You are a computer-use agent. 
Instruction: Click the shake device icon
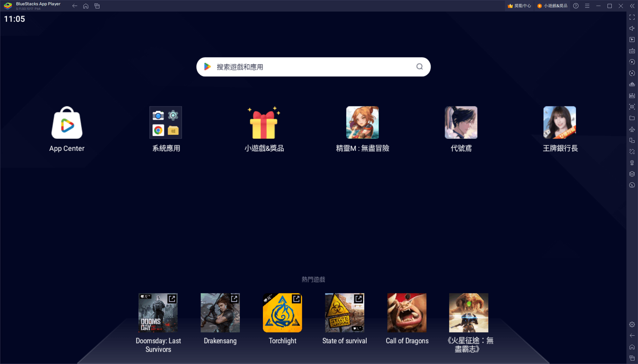pyautogui.click(x=632, y=152)
